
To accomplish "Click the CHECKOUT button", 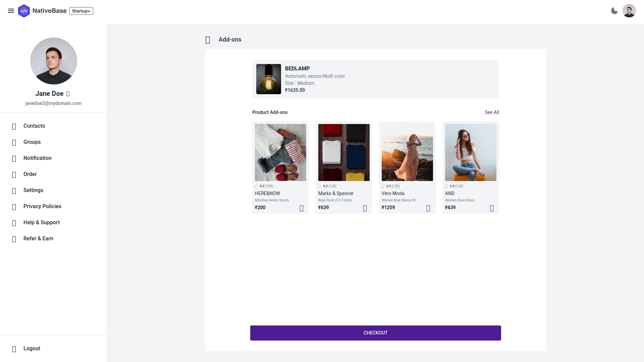I will point(376,333).
